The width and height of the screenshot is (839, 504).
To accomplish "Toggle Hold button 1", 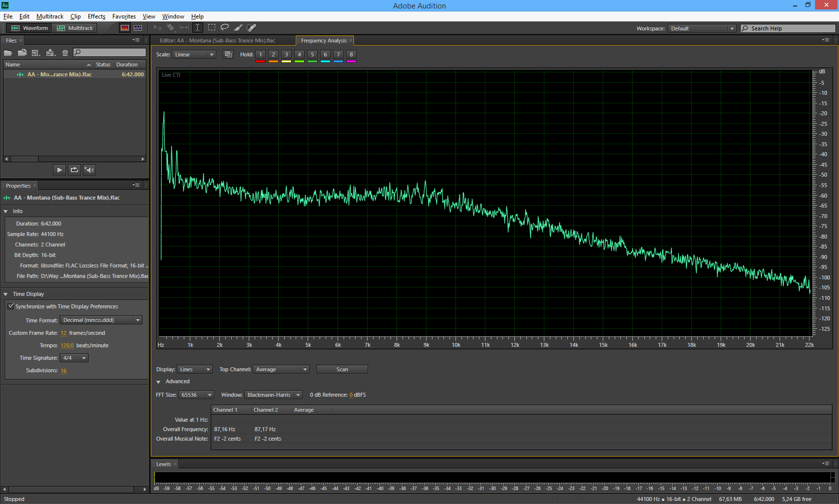I will coord(260,54).
